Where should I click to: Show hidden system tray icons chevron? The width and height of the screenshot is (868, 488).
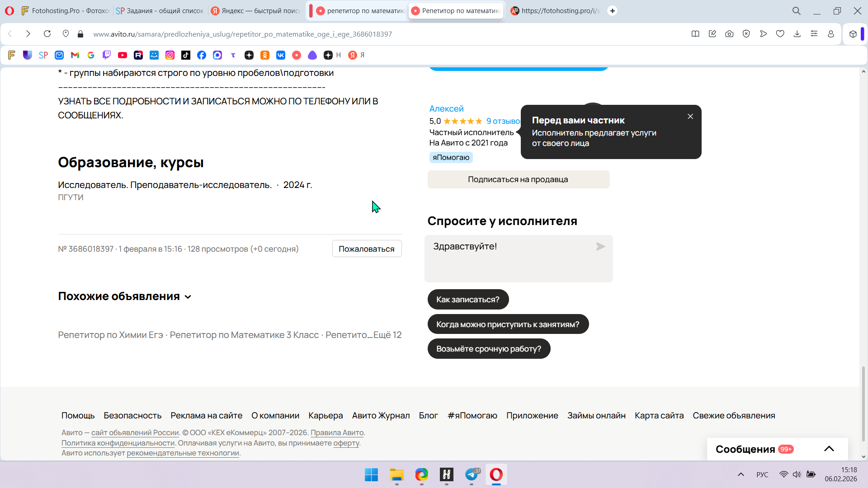(x=741, y=474)
